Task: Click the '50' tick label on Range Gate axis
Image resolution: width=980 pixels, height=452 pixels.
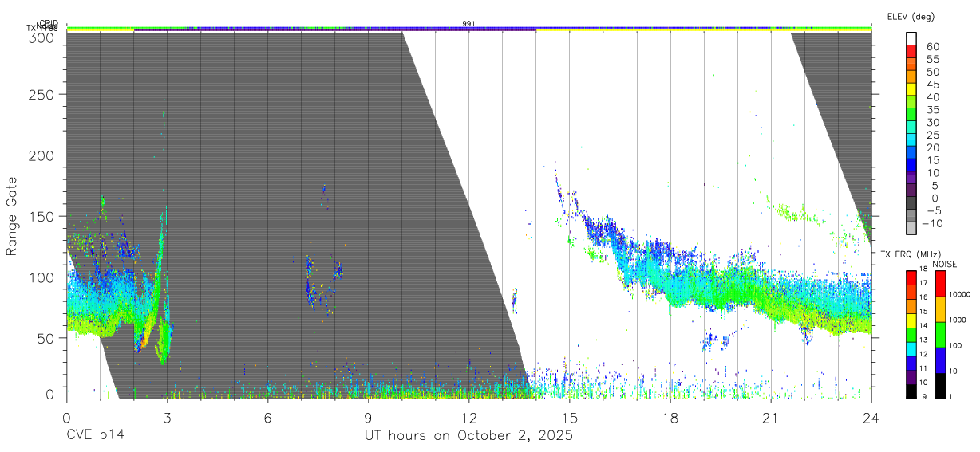Action: (47, 337)
